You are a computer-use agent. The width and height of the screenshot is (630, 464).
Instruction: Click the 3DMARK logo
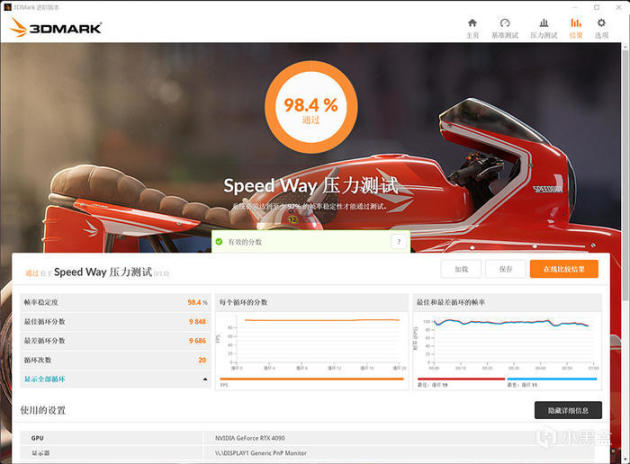[56, 28]
